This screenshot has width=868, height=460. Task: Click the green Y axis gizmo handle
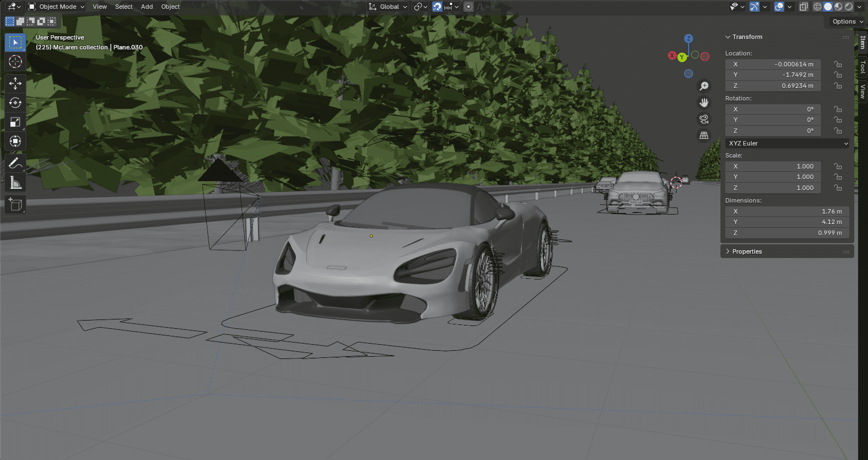tap(682, 57)
